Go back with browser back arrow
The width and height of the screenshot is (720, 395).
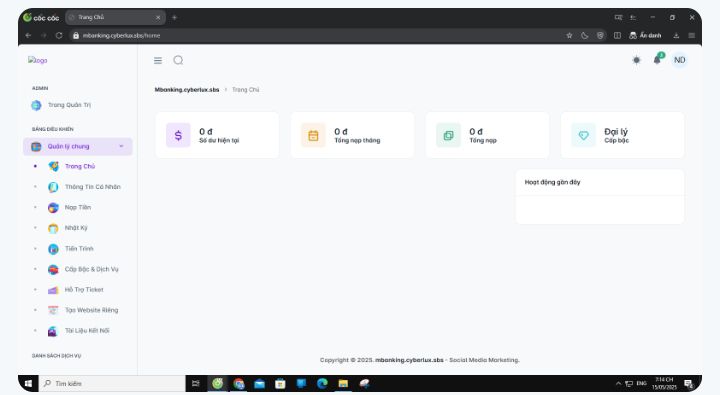pos(28,35)
